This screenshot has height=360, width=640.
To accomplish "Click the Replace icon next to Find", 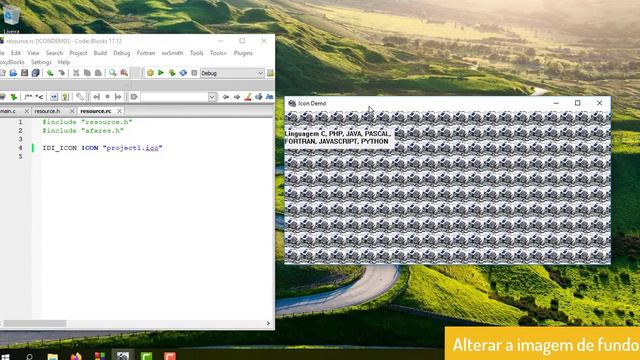I will coord(124,73).
